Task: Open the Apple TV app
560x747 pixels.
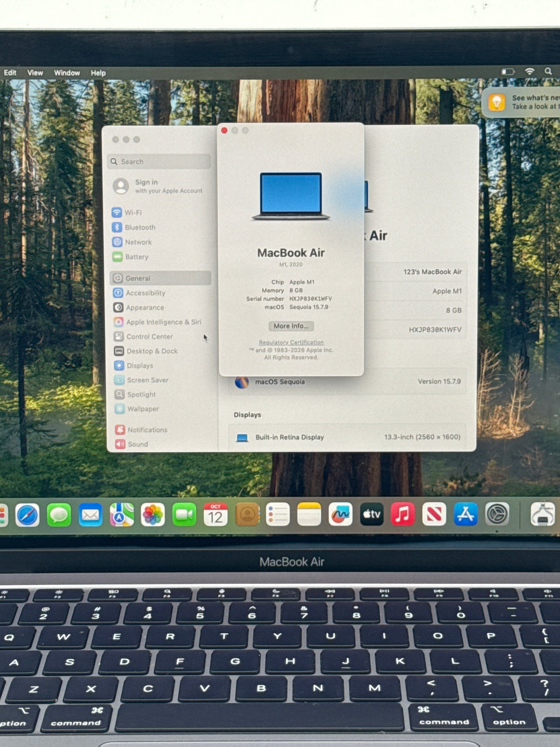Action: pos(371,515)
